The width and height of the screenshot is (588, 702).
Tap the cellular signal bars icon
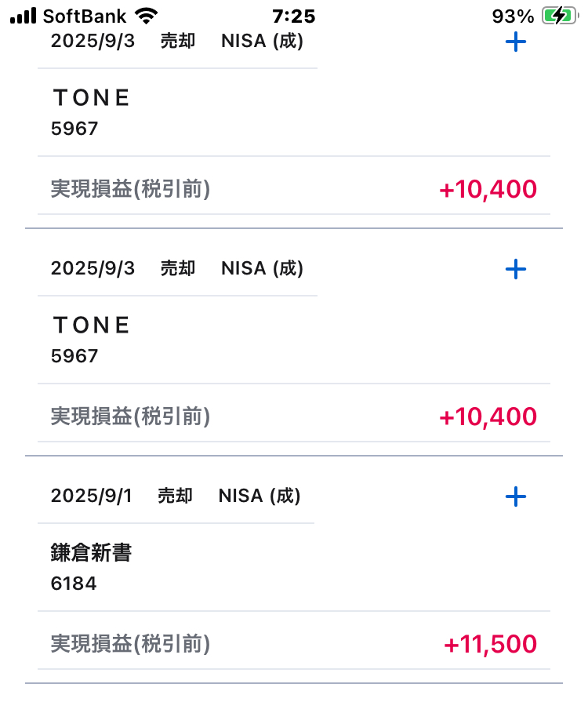click(24, 16)
